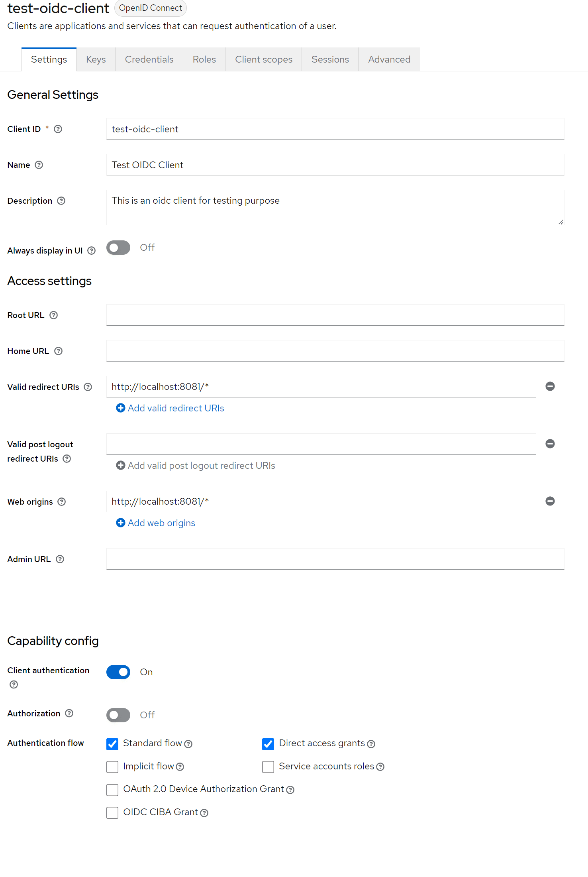Click the help icon beside Description
This screenshot has height=877, width=588.
61,201
